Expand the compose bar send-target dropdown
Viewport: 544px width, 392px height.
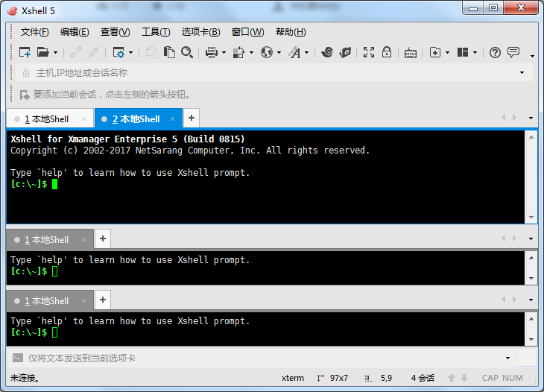click(507, 358)
